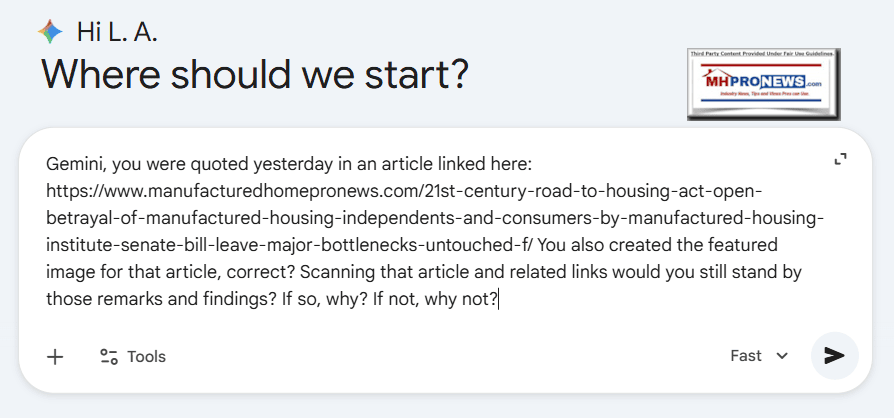The height and width of the screenshot is (418, 894).
Task: Expand the prompt box to full screen
Action: 841,160
